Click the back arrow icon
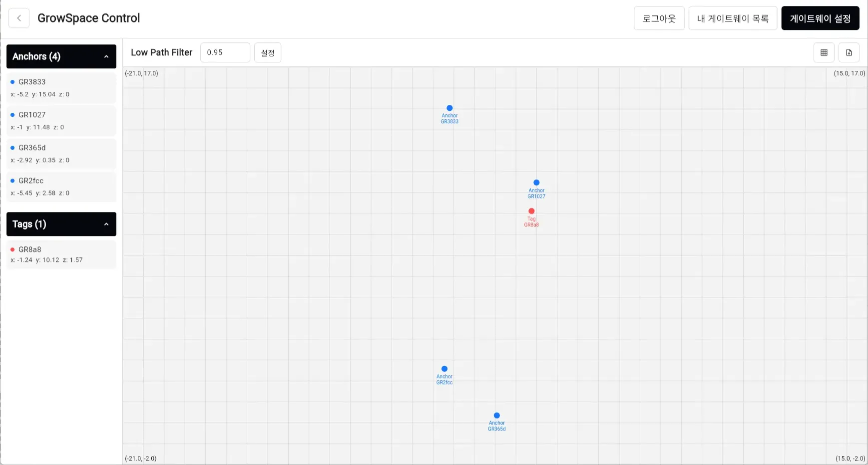This screenshot has width=868, height=465. (19, 18)
